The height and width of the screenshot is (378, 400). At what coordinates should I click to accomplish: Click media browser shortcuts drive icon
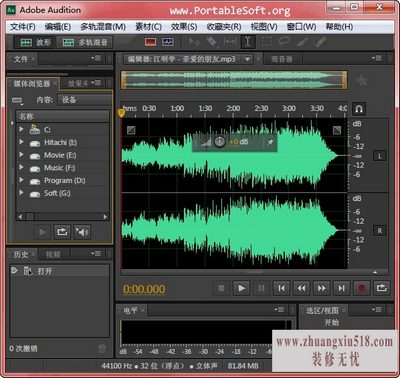[x=17, y=100]
